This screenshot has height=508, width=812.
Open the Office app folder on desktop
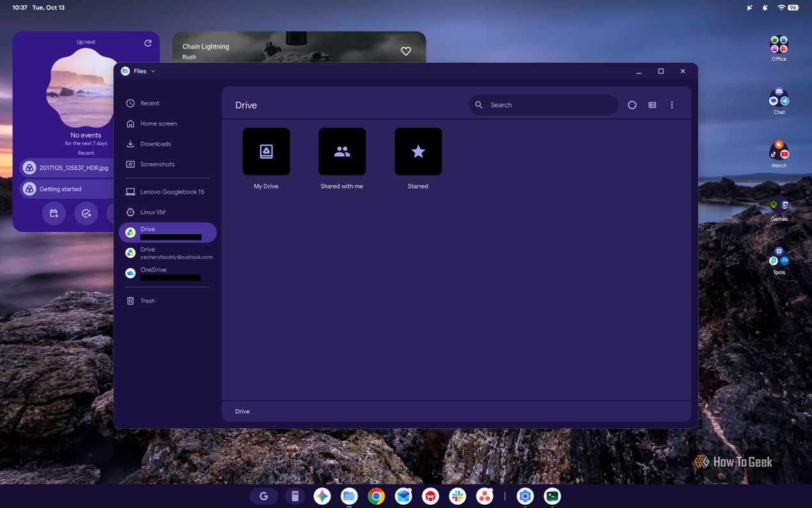point(779,49)
